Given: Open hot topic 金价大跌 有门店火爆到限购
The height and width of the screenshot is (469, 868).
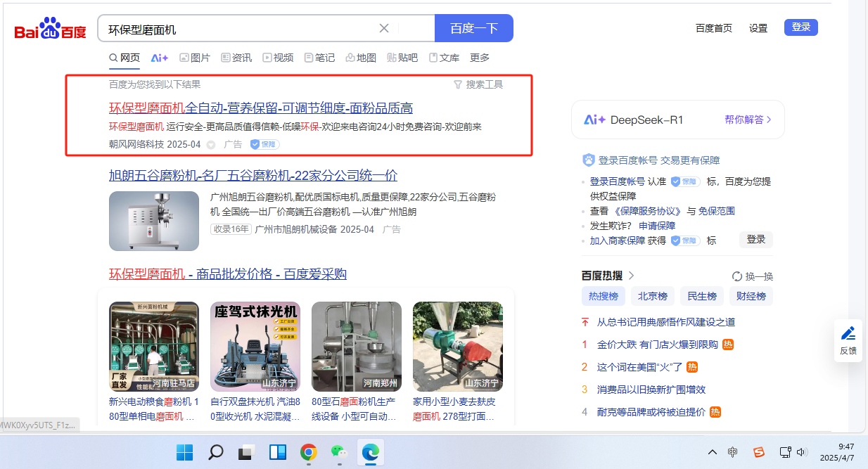Looking at the screenshot, I should (x=658, y=345).
